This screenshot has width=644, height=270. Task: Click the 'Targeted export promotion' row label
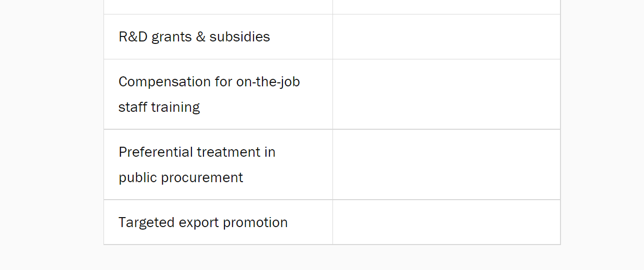coord(203,223)
